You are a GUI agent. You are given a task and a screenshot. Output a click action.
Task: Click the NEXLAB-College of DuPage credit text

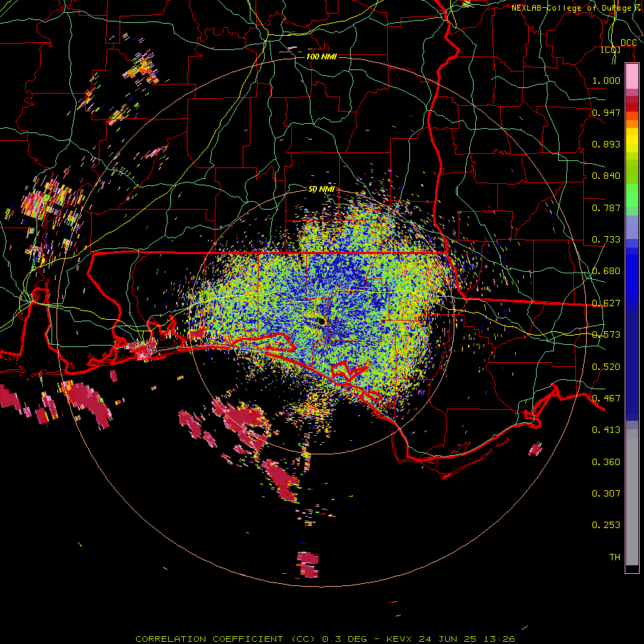576,8
